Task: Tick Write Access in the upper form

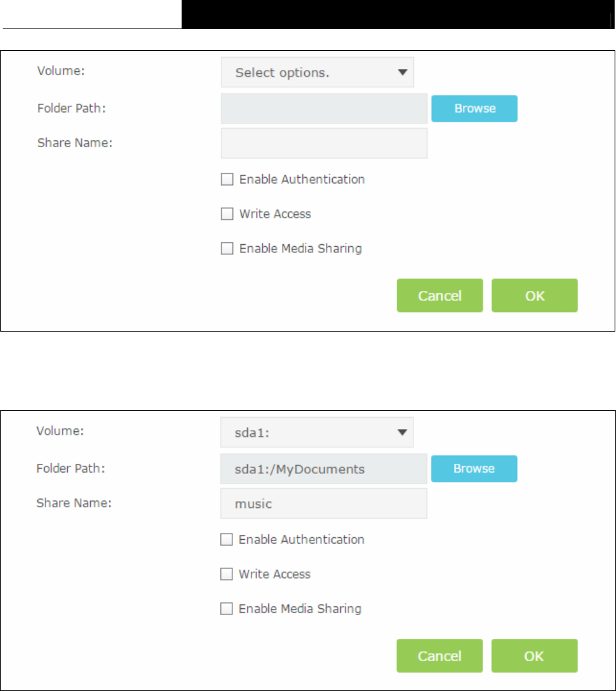Action: pyautogui.click(x=227, y=214)
